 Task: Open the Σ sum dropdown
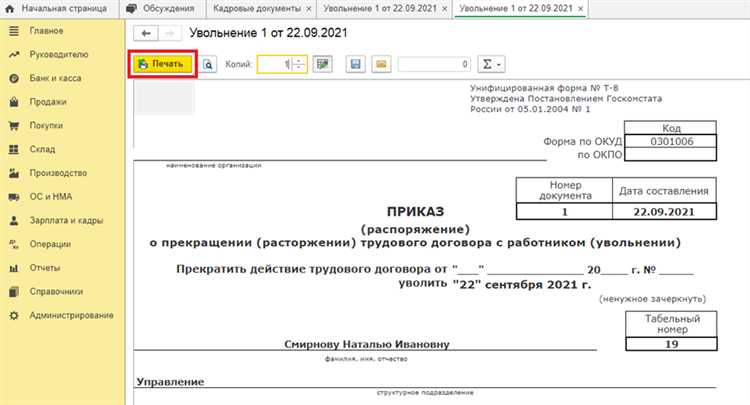pyautogui.click(x=491, y=64)
